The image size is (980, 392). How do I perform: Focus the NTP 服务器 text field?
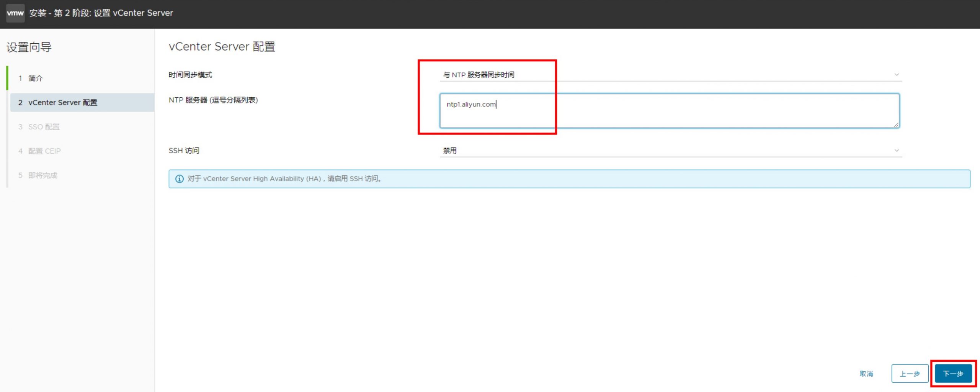(669, 111)
